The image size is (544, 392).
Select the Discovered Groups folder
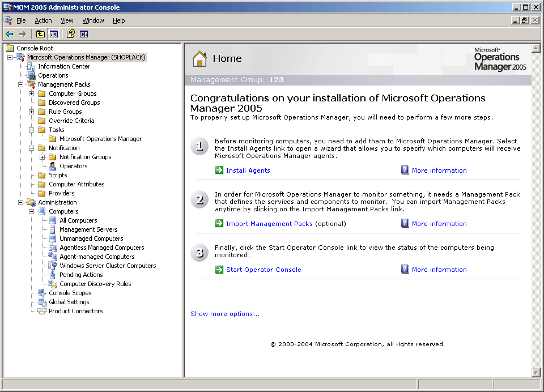74,103
